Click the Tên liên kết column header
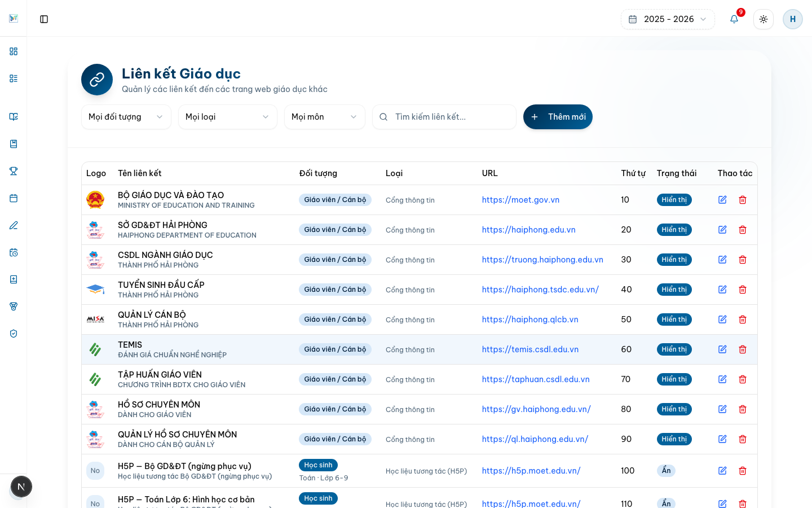Image resolution: width=812 pixels, height=508 pixels. pyautogui.click(x=139, y=173)
